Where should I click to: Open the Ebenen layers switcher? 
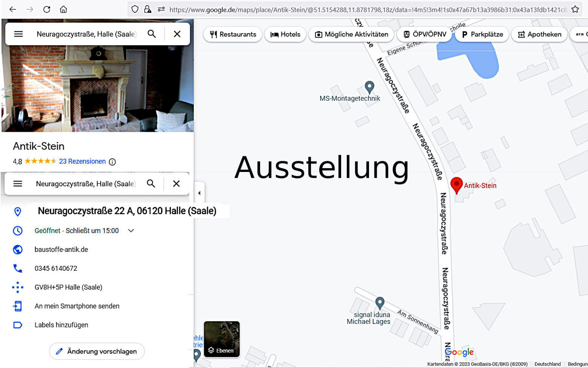pyautogui.click(x=222, y=339)
